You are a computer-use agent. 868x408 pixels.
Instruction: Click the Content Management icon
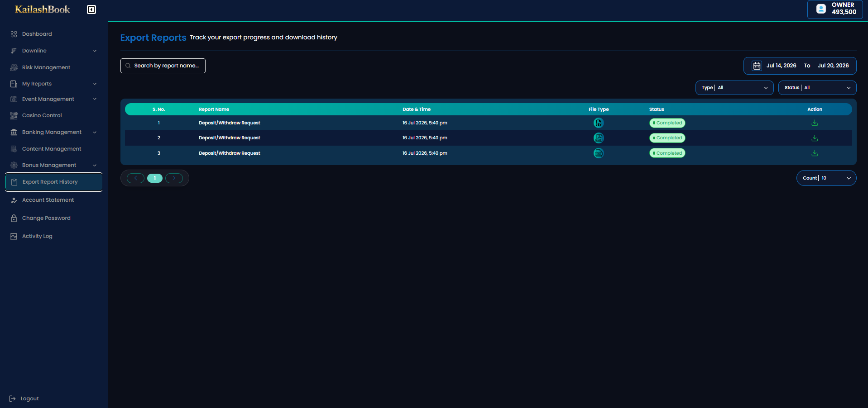[x=14, y=149]
